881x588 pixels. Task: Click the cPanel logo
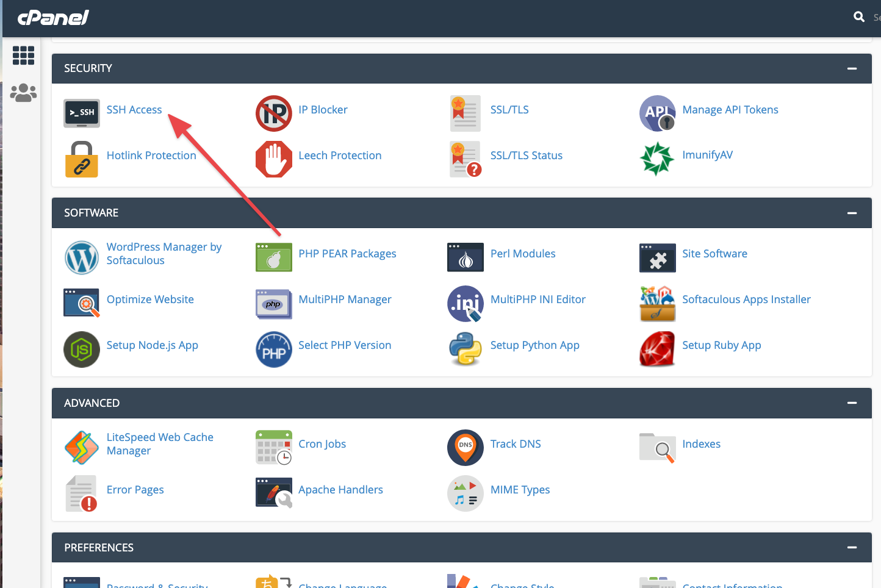point(53,18)
